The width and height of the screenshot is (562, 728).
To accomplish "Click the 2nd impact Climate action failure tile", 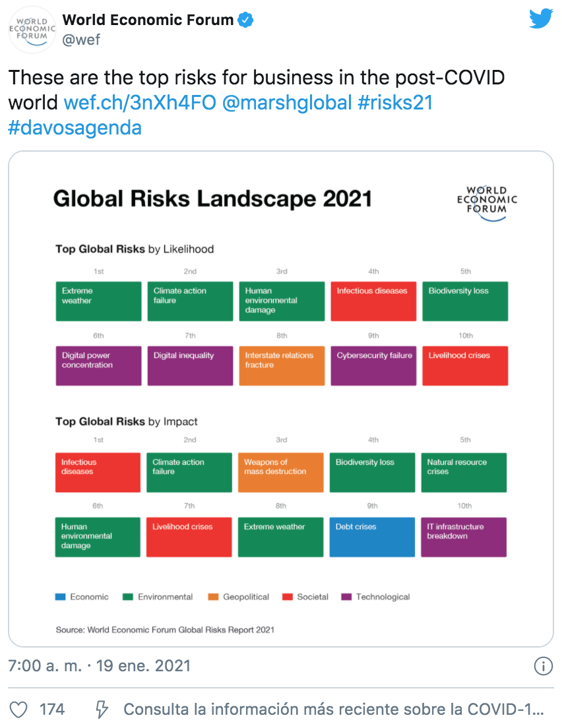I will 189,473.
